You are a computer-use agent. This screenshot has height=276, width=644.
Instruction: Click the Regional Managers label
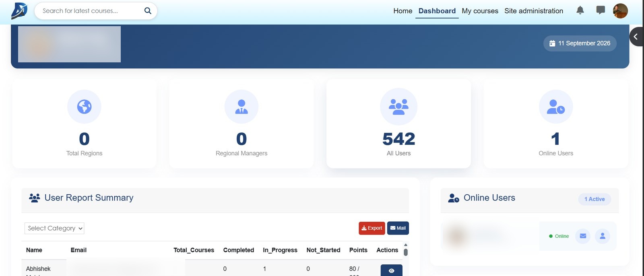tap(242, 153)
